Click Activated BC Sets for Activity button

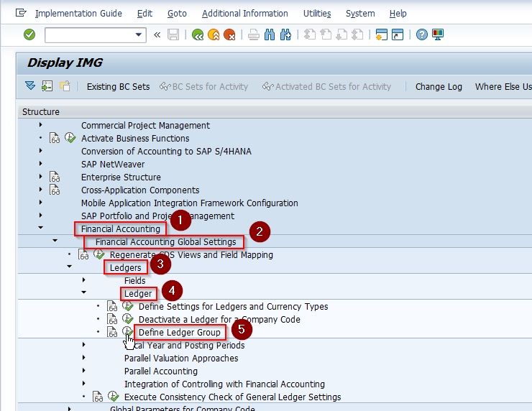[x=326, y=87]
